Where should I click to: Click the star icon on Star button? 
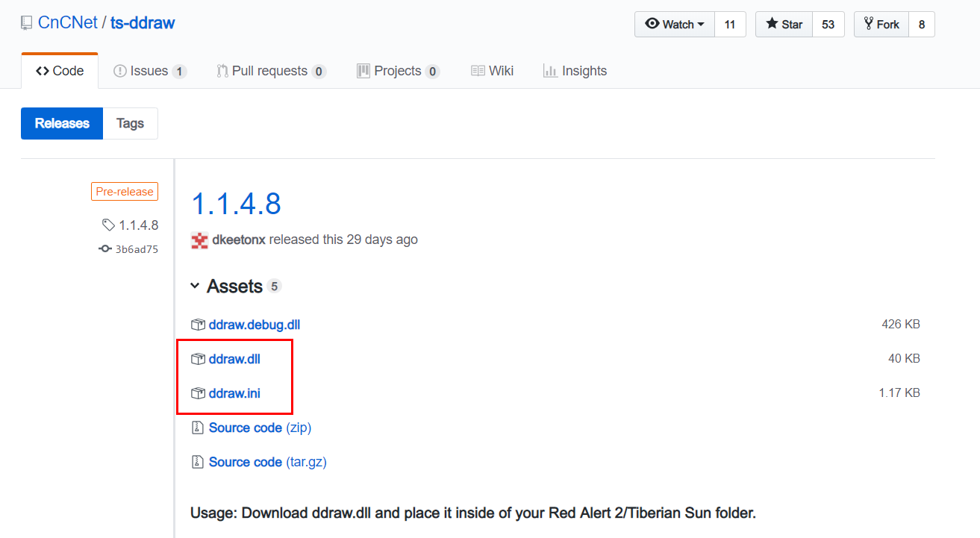click(x=772, y=24)
